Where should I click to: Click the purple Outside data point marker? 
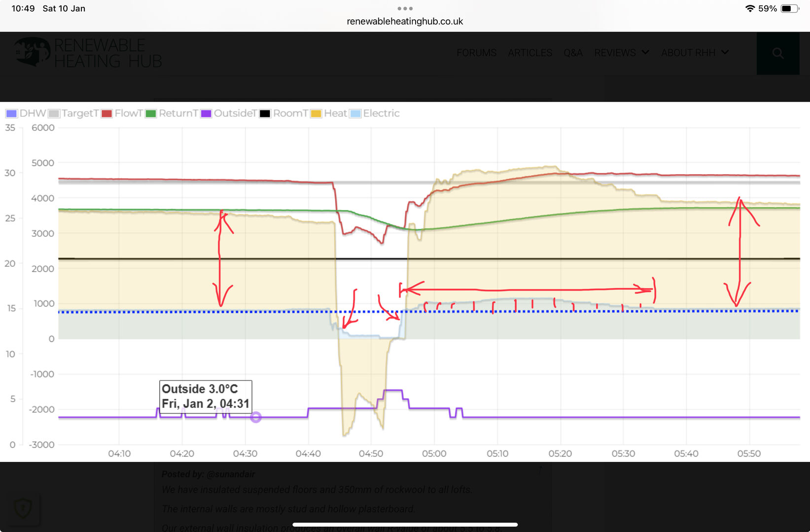pos(255,417)
